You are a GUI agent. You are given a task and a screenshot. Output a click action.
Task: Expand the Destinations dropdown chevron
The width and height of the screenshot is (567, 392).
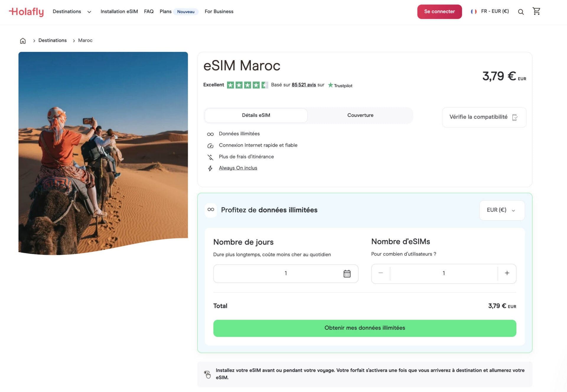point(89,12)
